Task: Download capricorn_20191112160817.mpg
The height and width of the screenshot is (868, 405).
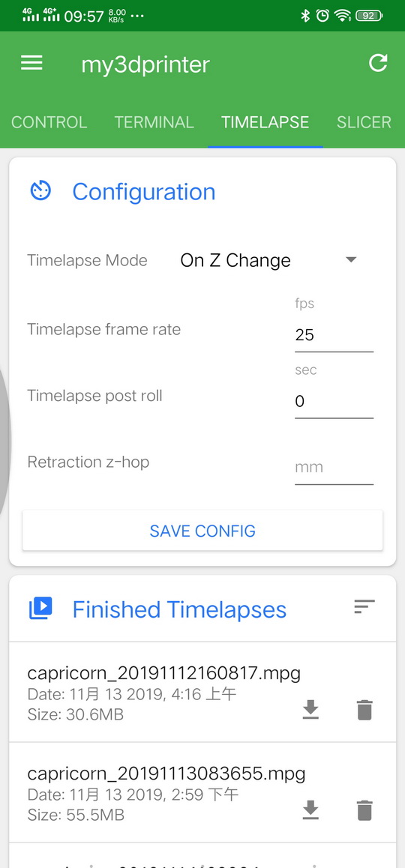Action: (x=310, y=709)
